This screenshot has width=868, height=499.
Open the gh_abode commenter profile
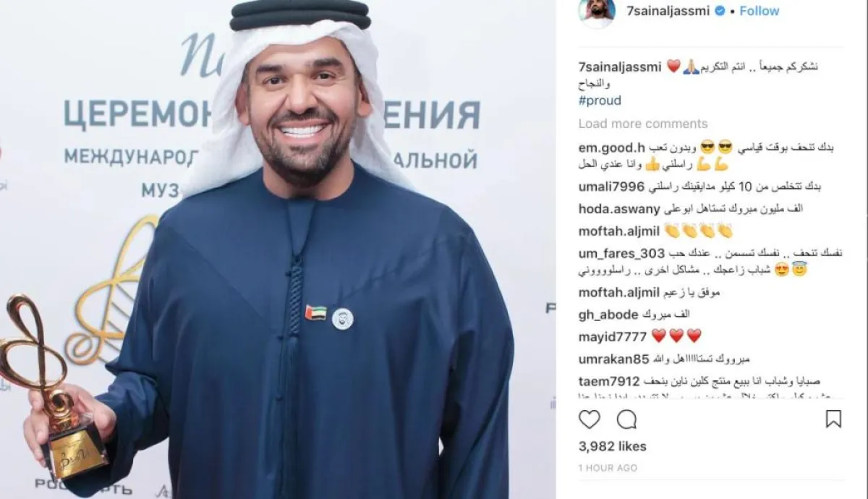(608, 315)
